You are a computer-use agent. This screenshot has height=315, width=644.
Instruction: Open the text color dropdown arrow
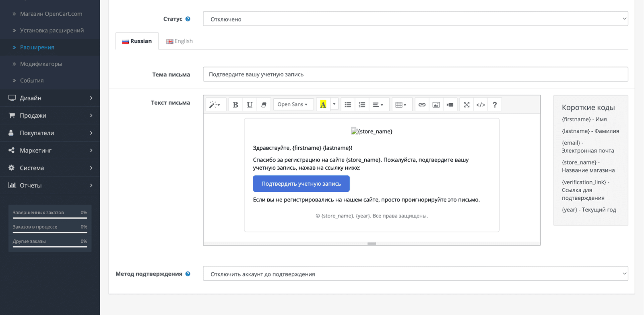click(x=334, y=104)
